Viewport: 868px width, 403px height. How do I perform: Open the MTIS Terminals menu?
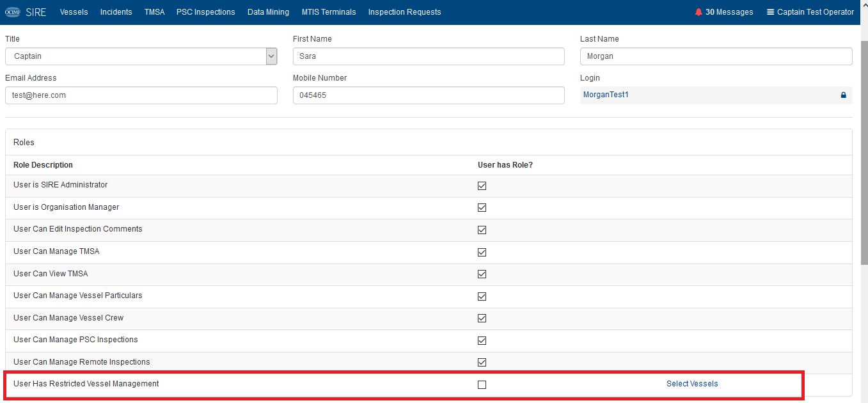[x=329, y=12]
